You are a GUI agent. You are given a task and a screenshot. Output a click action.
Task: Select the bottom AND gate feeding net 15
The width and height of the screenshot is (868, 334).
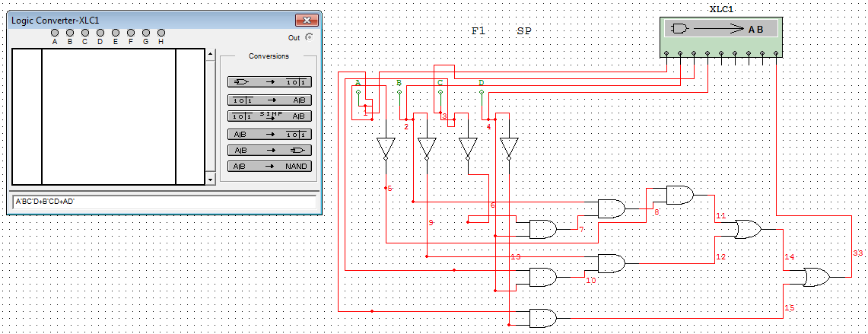[542, 317]
